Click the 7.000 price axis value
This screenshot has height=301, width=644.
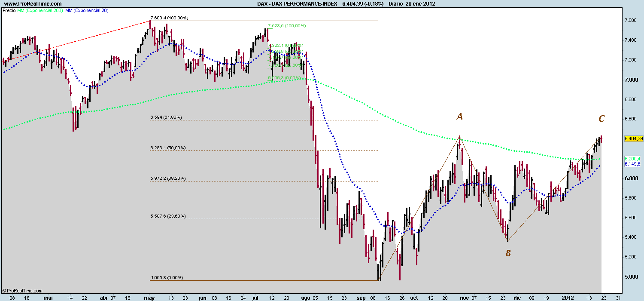(x=630, y=80)
